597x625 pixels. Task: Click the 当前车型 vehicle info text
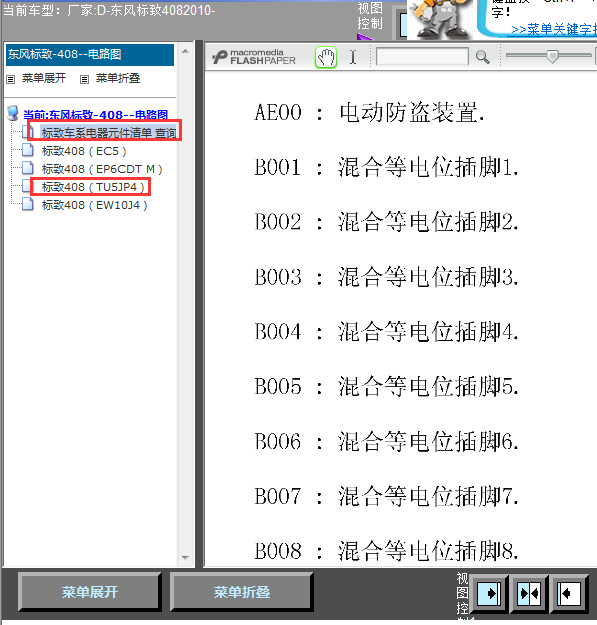pyautogui.click(x=109, y=10)
